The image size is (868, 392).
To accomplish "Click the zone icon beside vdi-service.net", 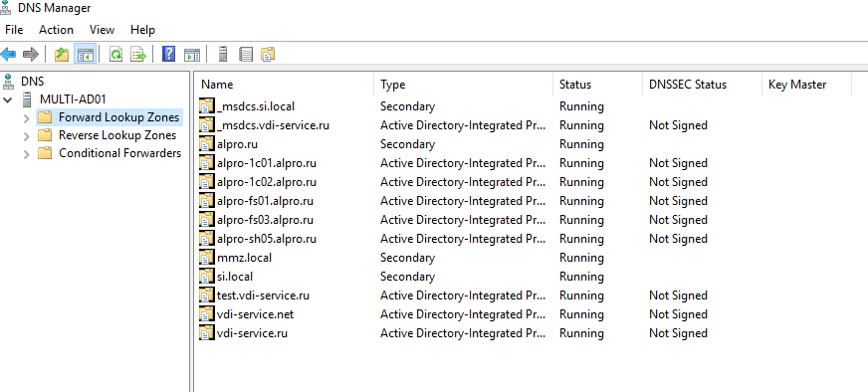I will pyautogui.click(x=206, y=314).
